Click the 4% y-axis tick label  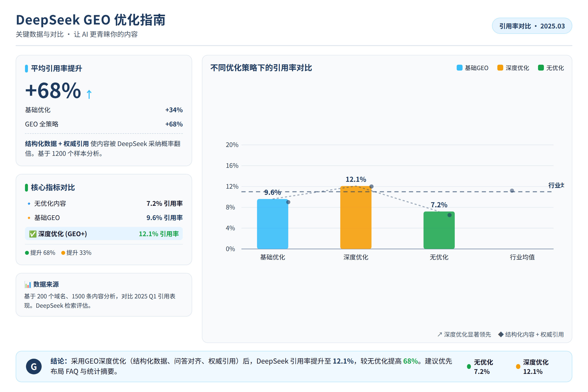point(230,228)
